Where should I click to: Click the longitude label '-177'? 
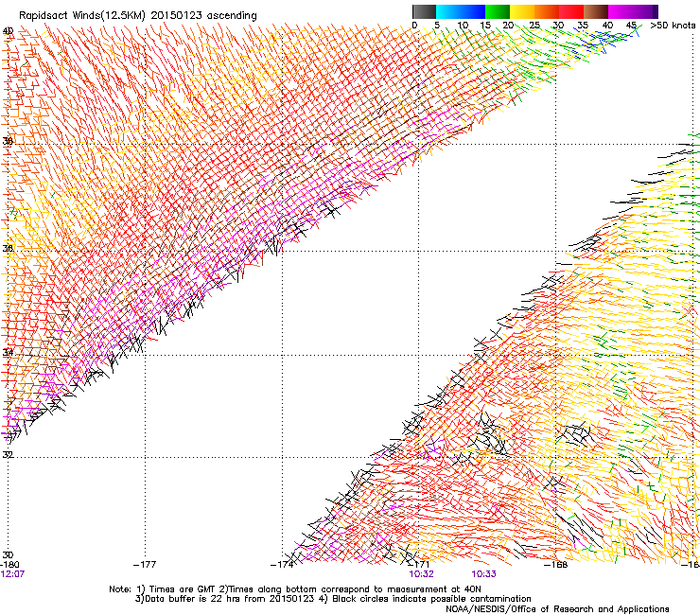(145, 565)
